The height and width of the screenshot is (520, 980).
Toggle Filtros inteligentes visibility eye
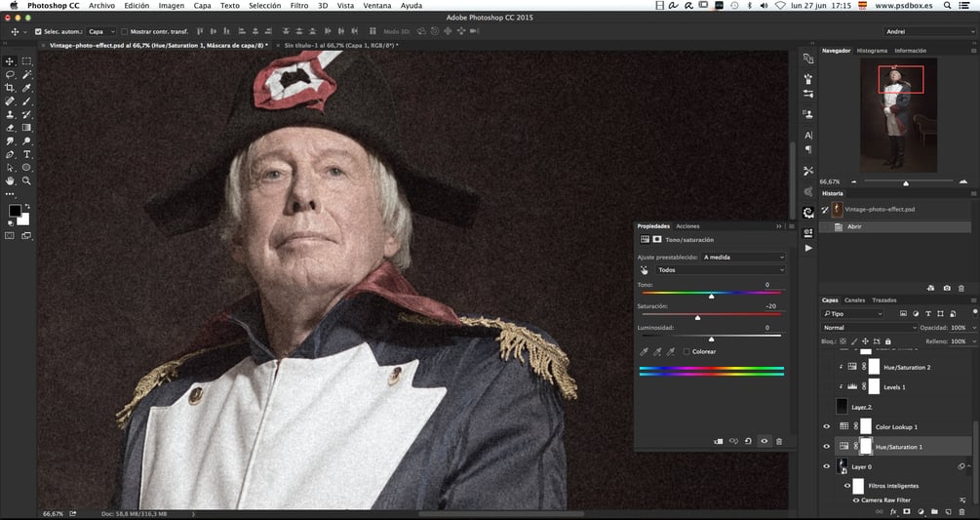point(847,486)
